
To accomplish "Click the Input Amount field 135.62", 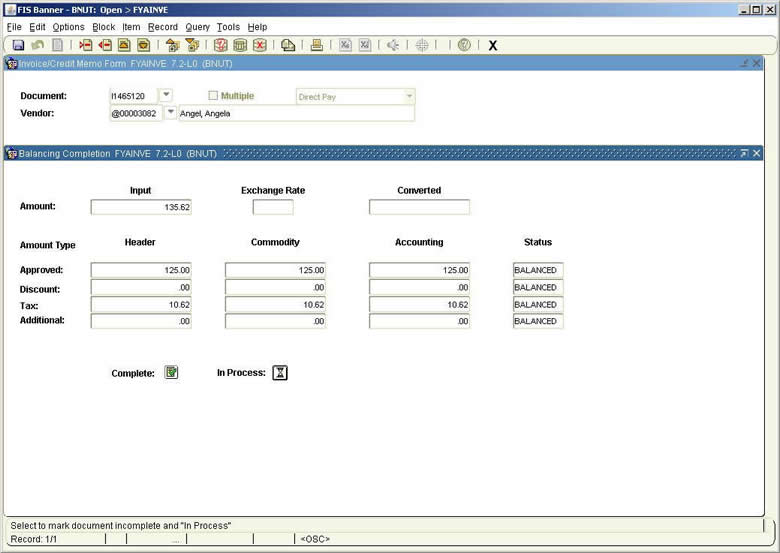I will coord(141,207).
